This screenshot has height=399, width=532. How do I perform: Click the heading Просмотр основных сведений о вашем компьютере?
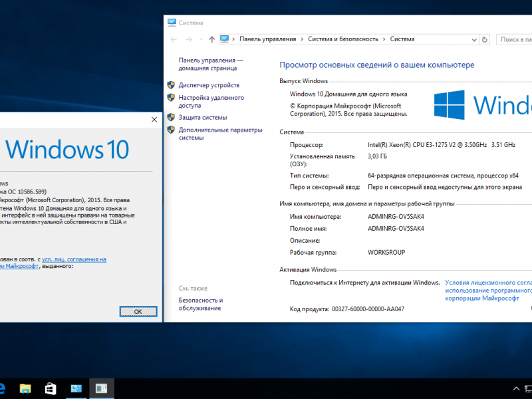376,65
